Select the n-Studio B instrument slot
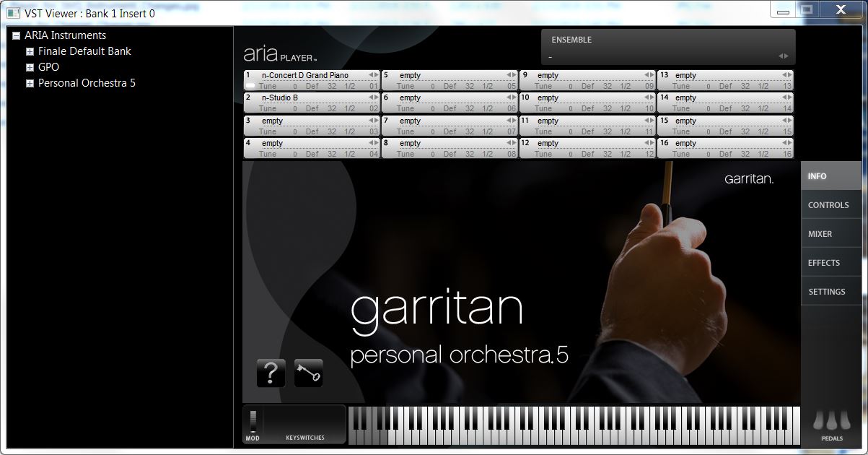This screenshot has height=455, width=868. pyautogui.click(x=280, y=97)
